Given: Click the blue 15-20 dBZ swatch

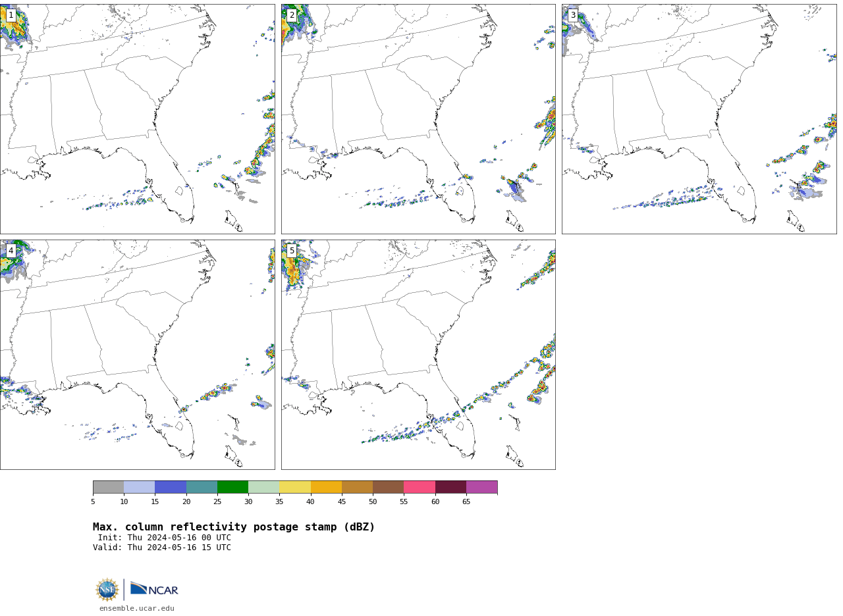Looking at the screenshot, I should click(171, 487).
